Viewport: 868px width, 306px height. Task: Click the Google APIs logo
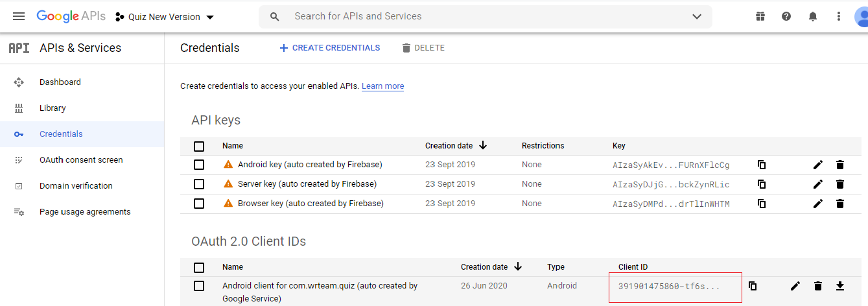[71, 16]
